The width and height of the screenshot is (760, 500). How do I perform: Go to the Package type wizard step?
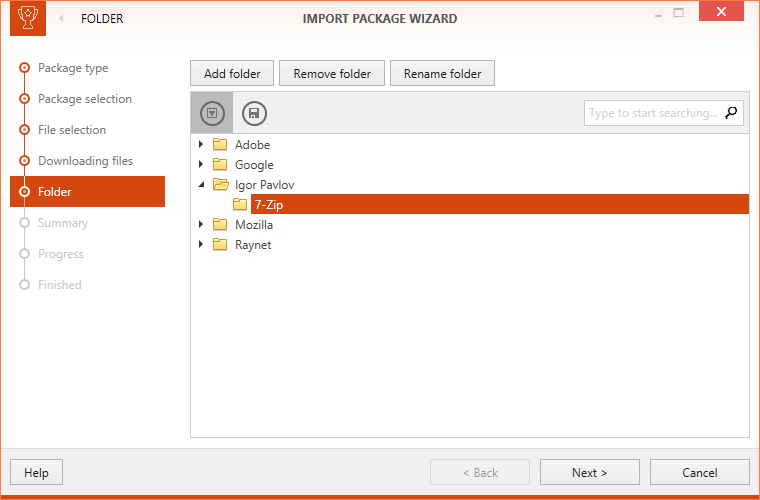click(73, 68)
